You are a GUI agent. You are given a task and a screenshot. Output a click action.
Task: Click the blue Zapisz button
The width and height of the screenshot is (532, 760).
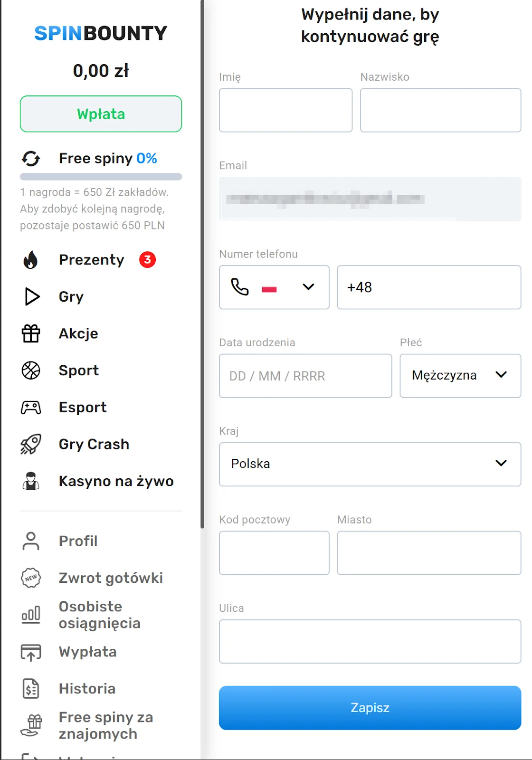pos(370,708)
